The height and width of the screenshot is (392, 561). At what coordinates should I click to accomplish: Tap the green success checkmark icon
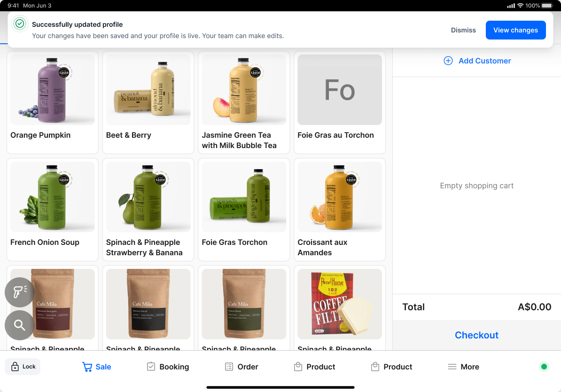pyautogui.click(x=20, y=24)
